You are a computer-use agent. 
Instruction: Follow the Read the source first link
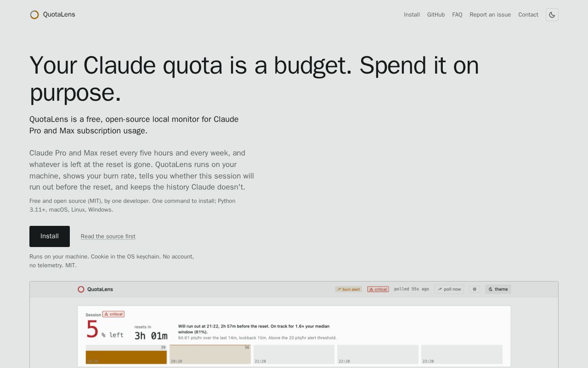108,236
